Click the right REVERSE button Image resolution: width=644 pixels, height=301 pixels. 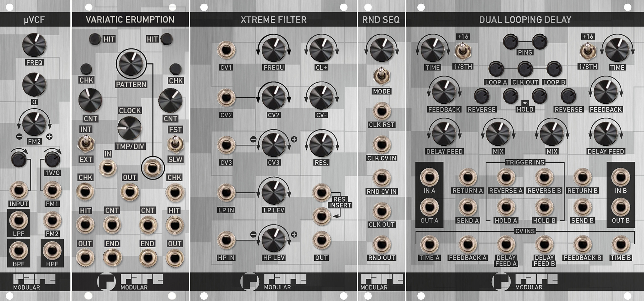click(568, 96)
